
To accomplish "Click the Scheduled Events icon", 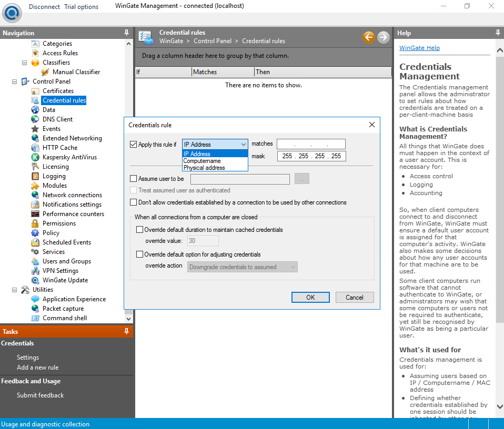I will 35,242.
